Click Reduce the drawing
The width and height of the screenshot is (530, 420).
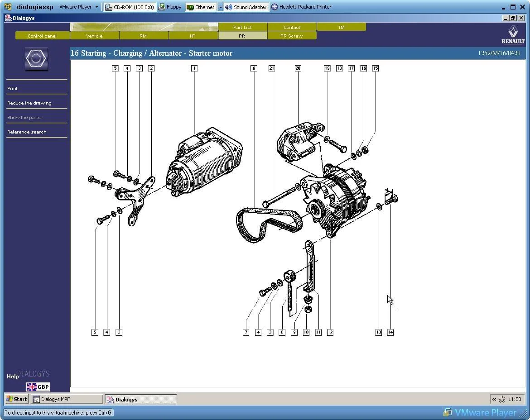pyautogui.click(x=29, y=103)
